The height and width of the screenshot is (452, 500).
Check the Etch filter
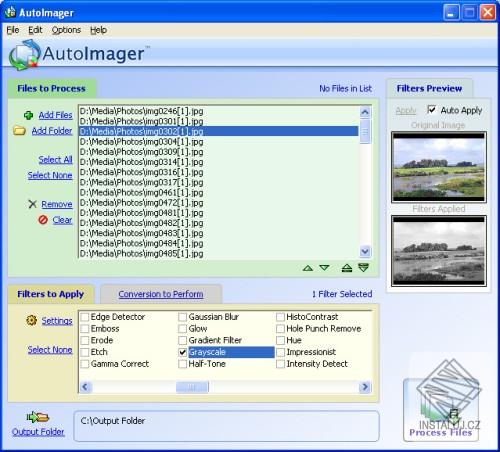tap(85, 352)
